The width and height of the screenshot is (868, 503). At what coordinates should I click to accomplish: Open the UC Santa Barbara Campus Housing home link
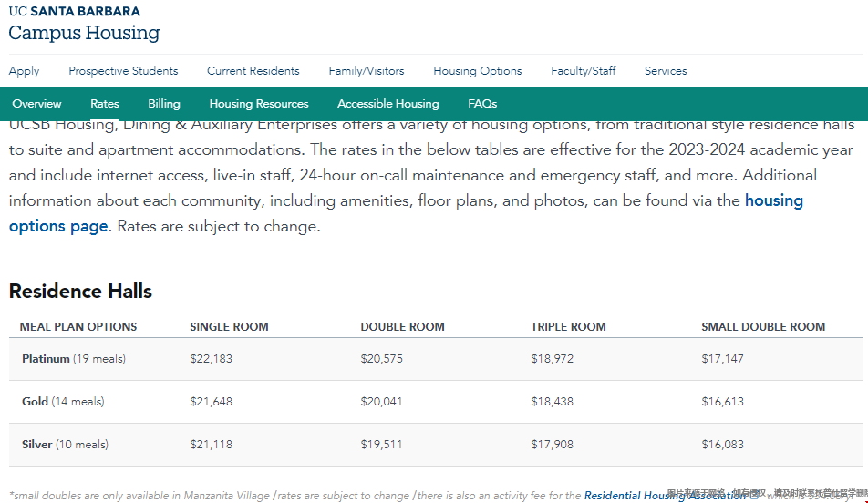84,25
